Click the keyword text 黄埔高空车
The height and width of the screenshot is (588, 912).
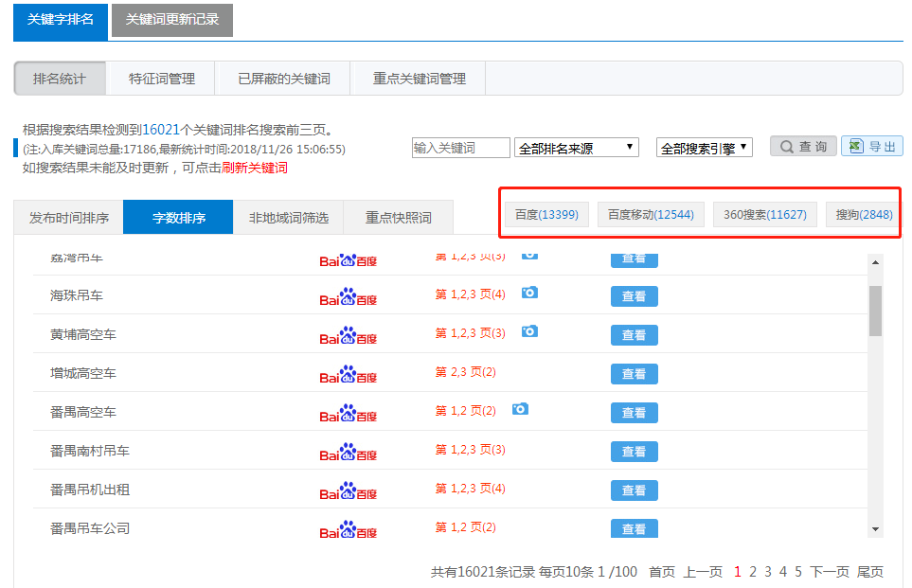(83, 334)
